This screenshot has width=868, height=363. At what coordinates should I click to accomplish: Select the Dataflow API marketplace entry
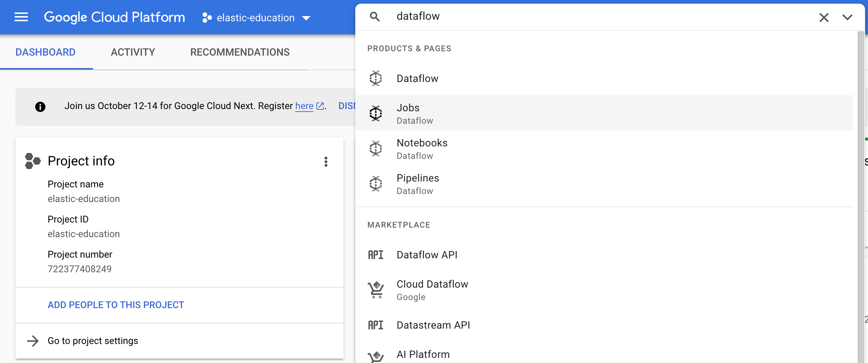tap(427, 255)
